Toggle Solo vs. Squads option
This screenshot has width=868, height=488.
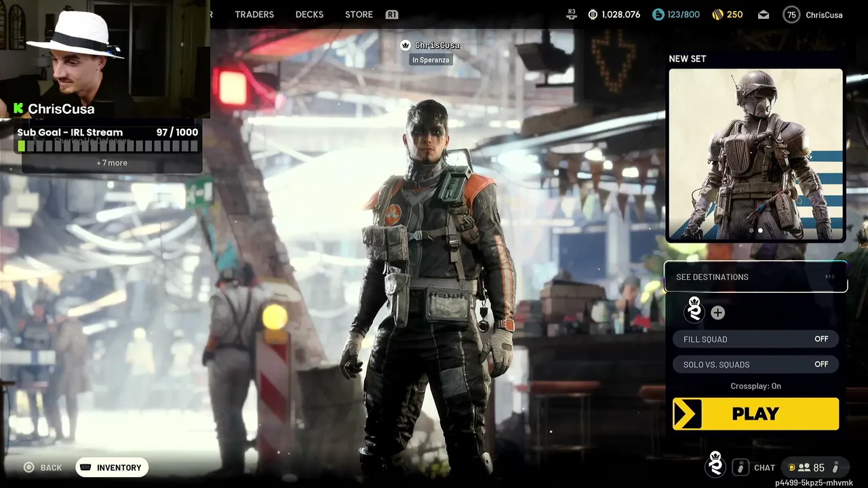[x=755, y=365]
